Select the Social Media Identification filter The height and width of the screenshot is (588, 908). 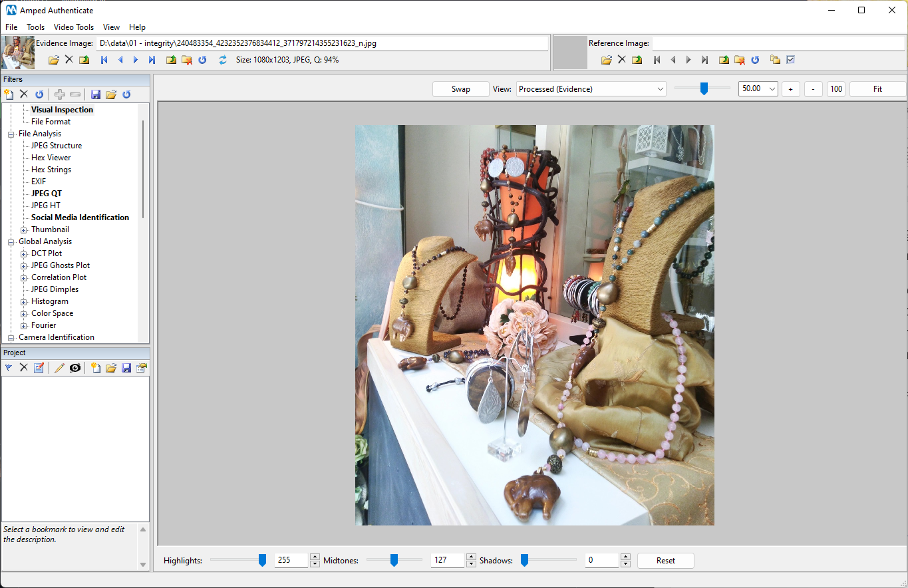79,217
